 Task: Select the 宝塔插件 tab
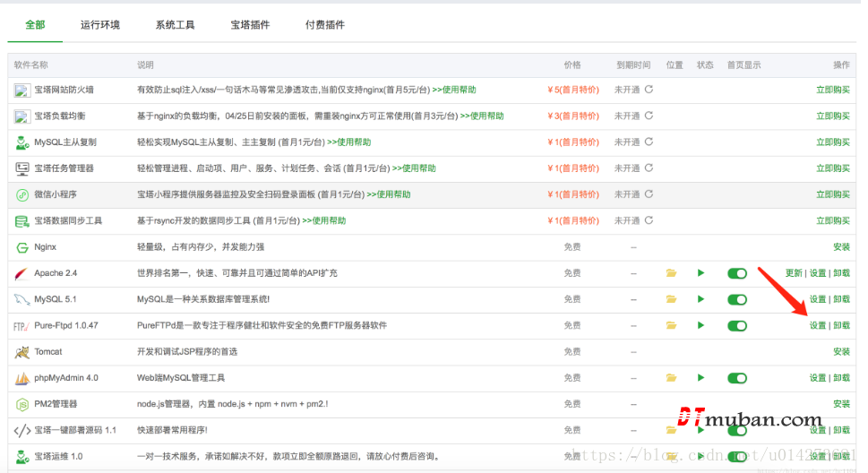click(250, 25)
